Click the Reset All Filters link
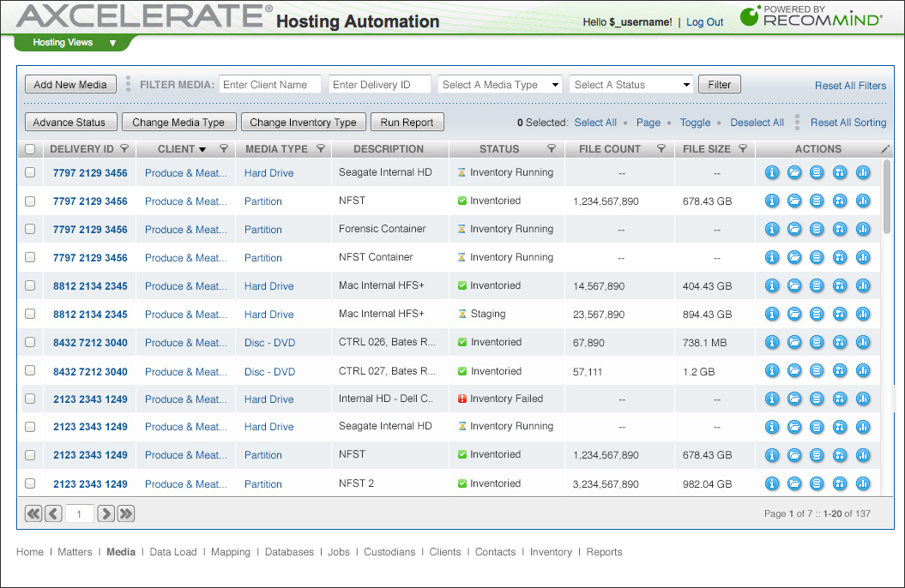The width and height of the screenshot is (905, 588). click(850, 86)
